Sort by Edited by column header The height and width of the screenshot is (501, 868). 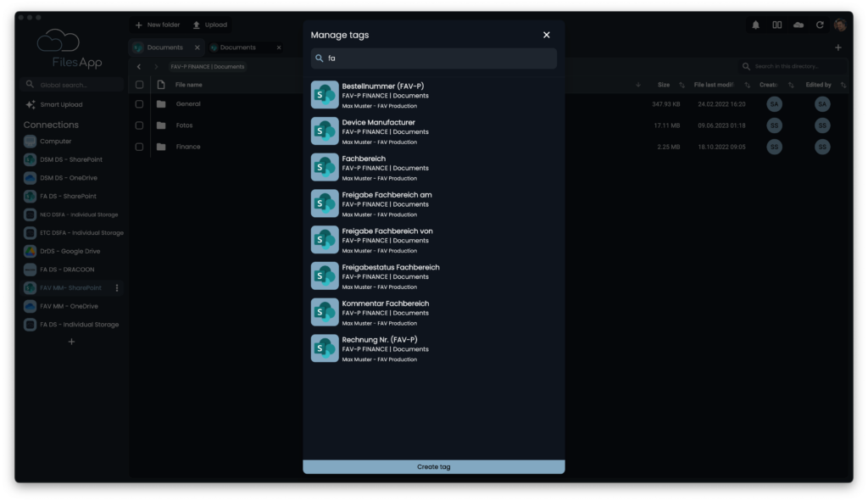pos(818,85)
